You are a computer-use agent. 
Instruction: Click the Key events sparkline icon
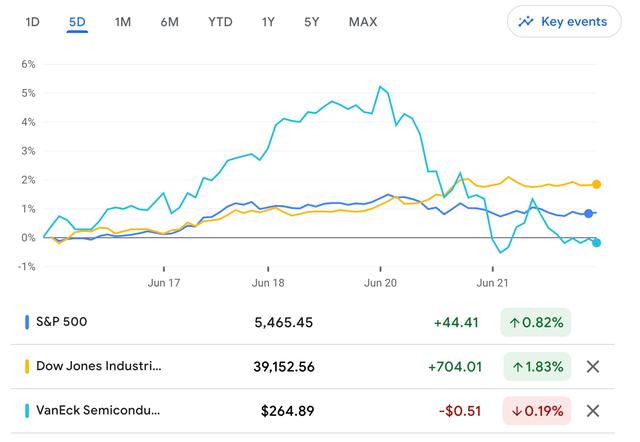click(526, 21)
